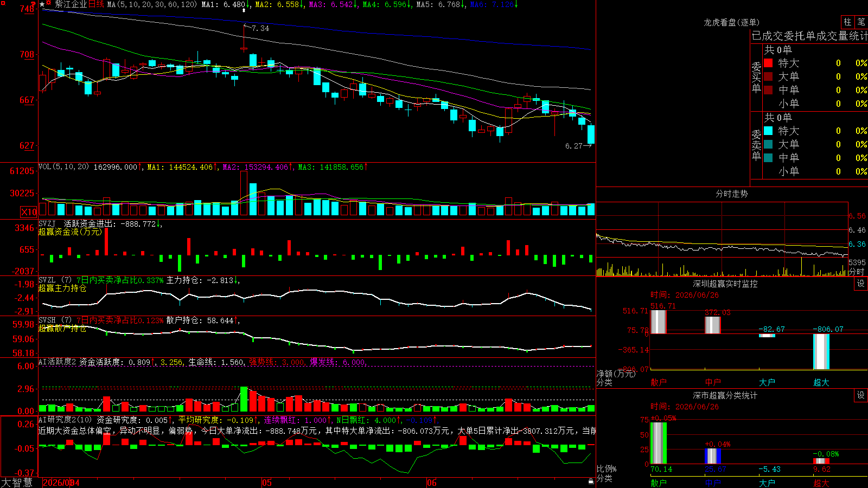The height and width of the screenshot is (488, 868).
Task: Click the 委买单 section label
Action: click(x=756, y=77)
